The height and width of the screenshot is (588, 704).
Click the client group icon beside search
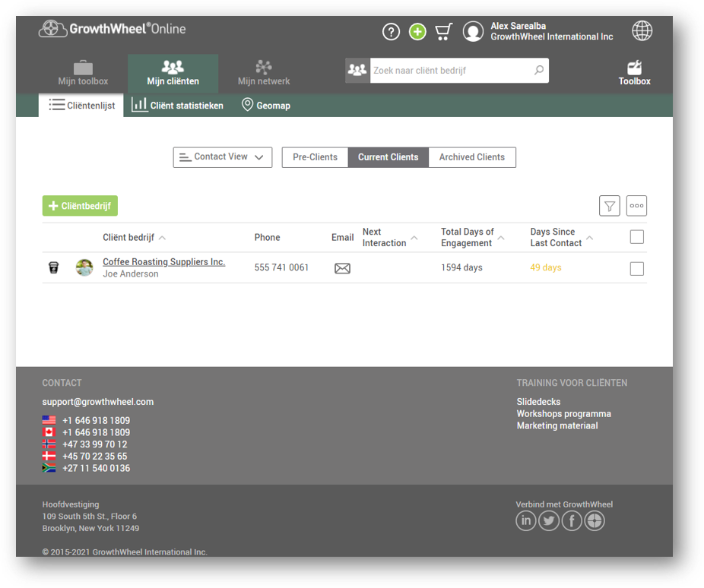[x=357, y=71]
